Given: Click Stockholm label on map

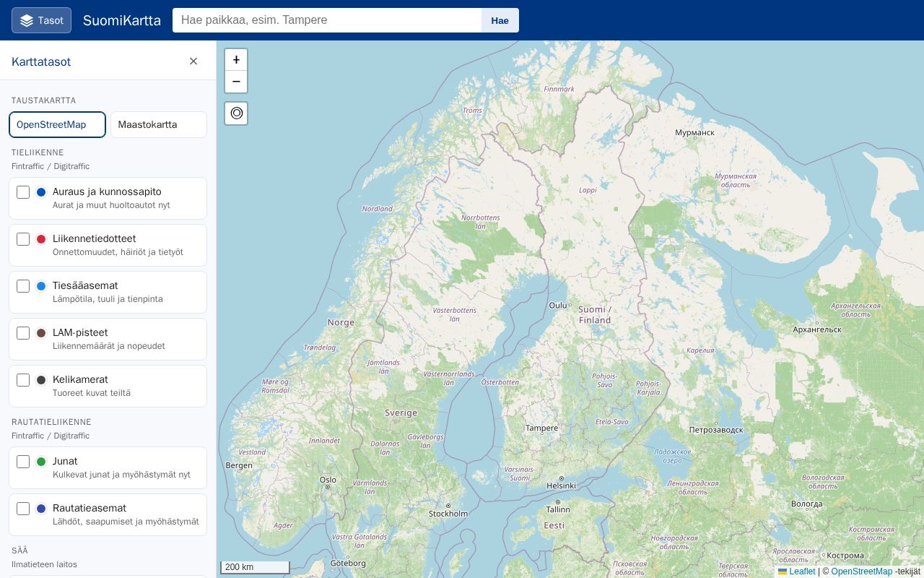Looking at the screenshot, I should (x=448, y=514).
